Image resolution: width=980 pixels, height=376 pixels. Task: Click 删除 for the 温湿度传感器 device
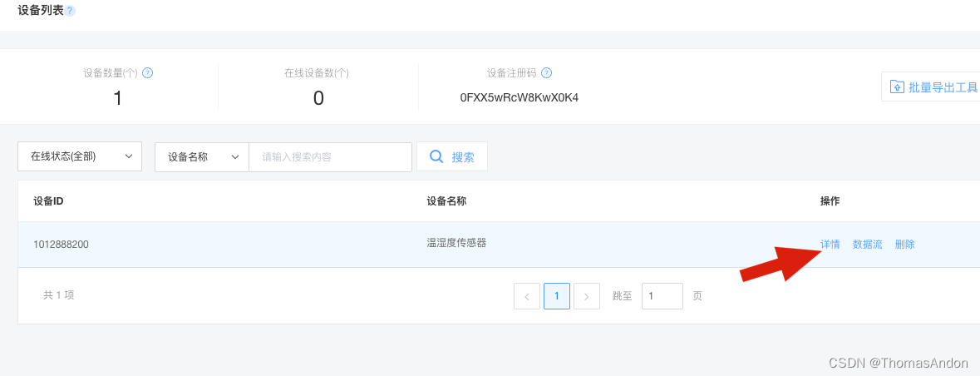pyautogui.click(x=904, y=244)
